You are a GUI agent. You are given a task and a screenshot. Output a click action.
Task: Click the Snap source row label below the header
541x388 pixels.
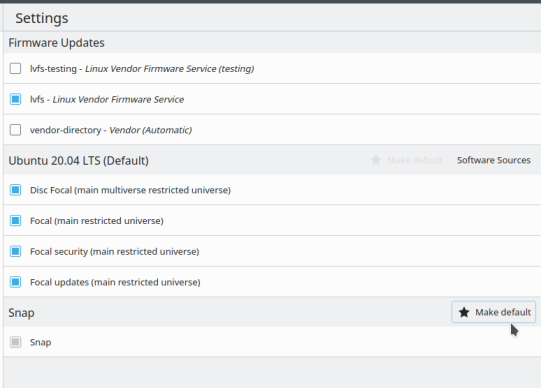tap(40, 342)
